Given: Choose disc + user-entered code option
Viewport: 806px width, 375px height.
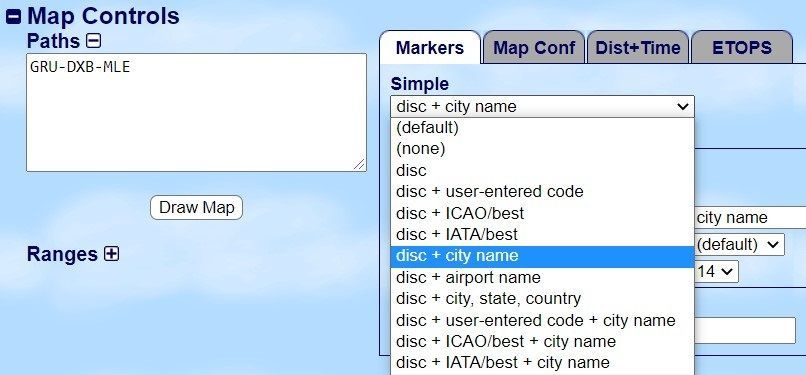Looking at the screenshot, I should [542, 192].
